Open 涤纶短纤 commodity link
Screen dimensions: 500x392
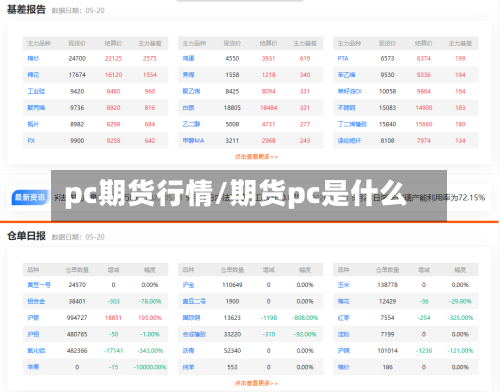[349, 141]
